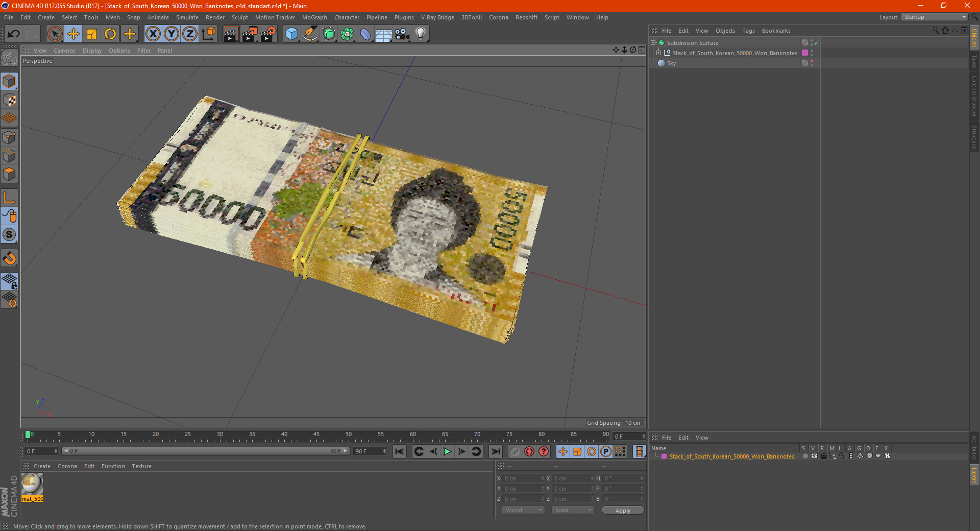Click Render Active View clapperboard icon

pyautogui.click(x=231, y=34)
